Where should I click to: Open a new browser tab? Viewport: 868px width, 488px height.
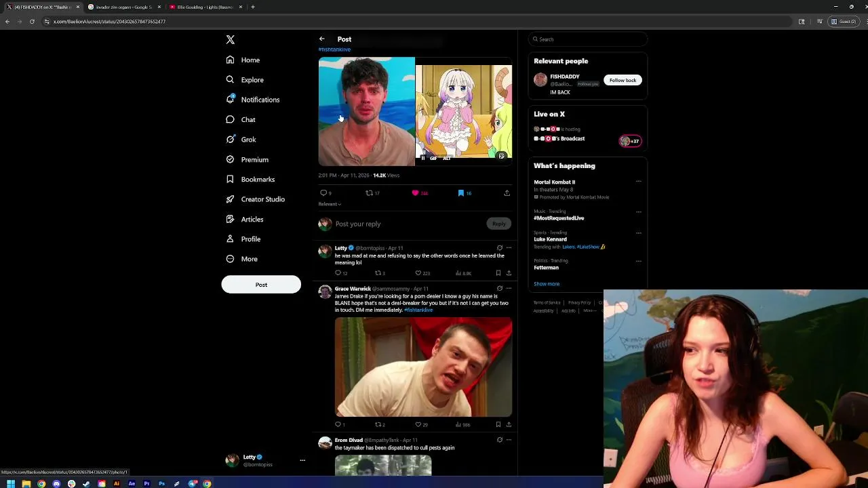(253, 7)
